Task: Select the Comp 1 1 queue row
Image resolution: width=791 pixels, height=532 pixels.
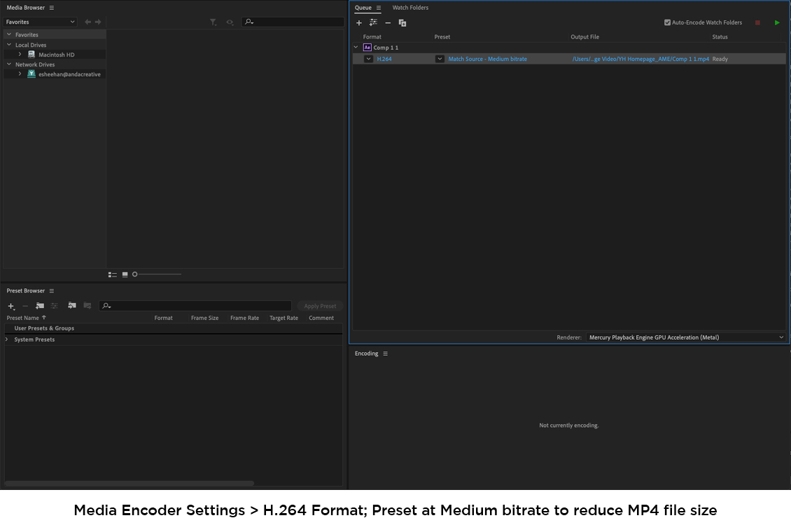Action: (x=569, y=48)
